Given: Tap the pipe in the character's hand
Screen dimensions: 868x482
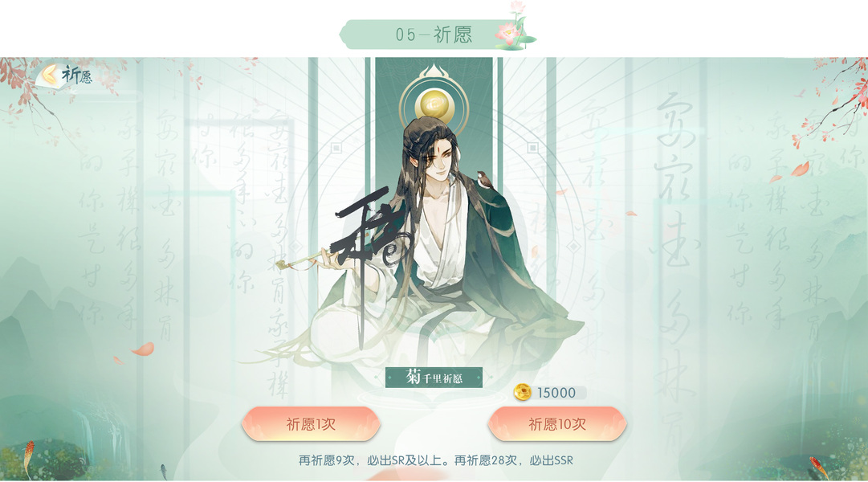Looking at the screenshot, I should (x=302, y=260).
